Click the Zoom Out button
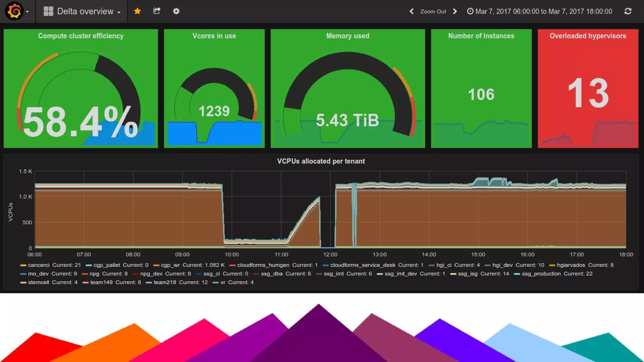 pyautogui.click(x=433, y=11)
